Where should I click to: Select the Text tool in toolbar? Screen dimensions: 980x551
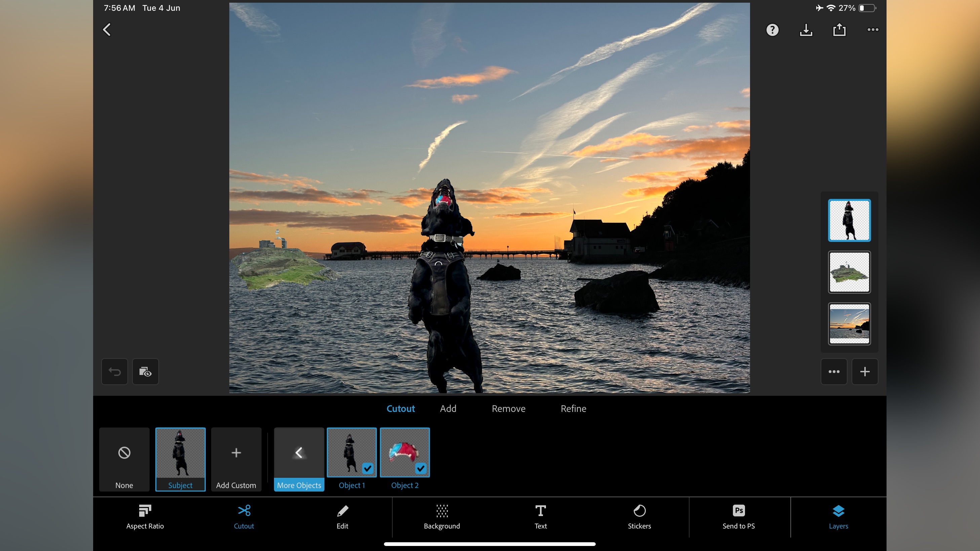point(541,516)
